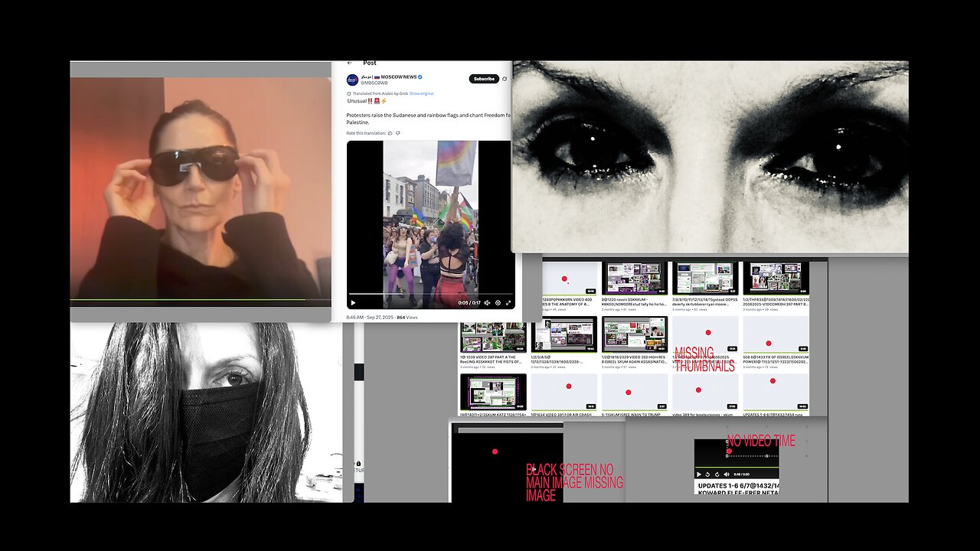
Task: Open the thumbnail above 1/2@1818/2329 VIDEO 392
Action: 634,334
